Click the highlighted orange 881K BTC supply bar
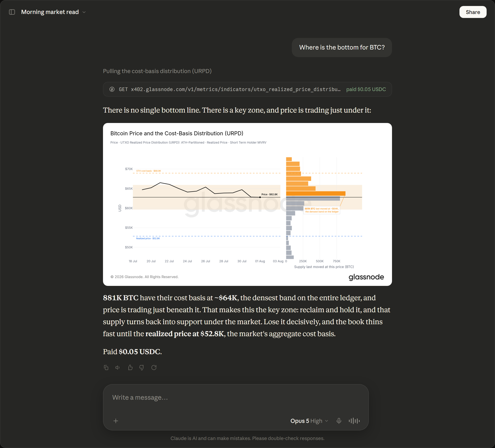 (316, 193)
